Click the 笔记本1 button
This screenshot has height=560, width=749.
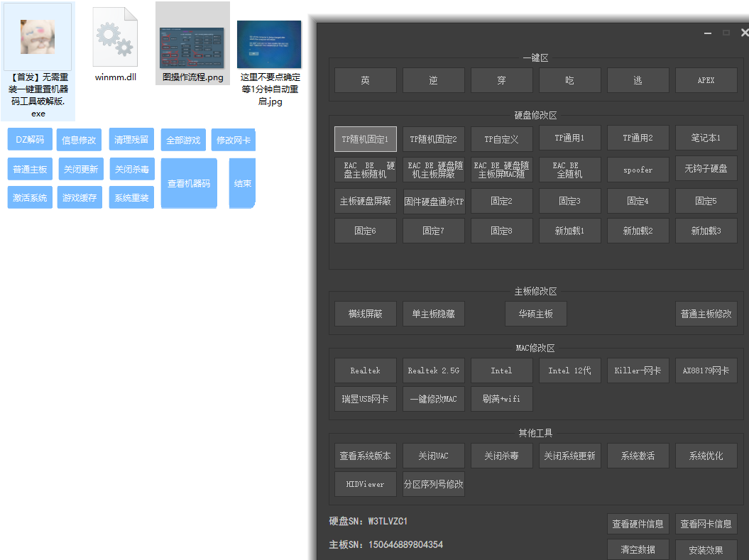tap(706, 138)
